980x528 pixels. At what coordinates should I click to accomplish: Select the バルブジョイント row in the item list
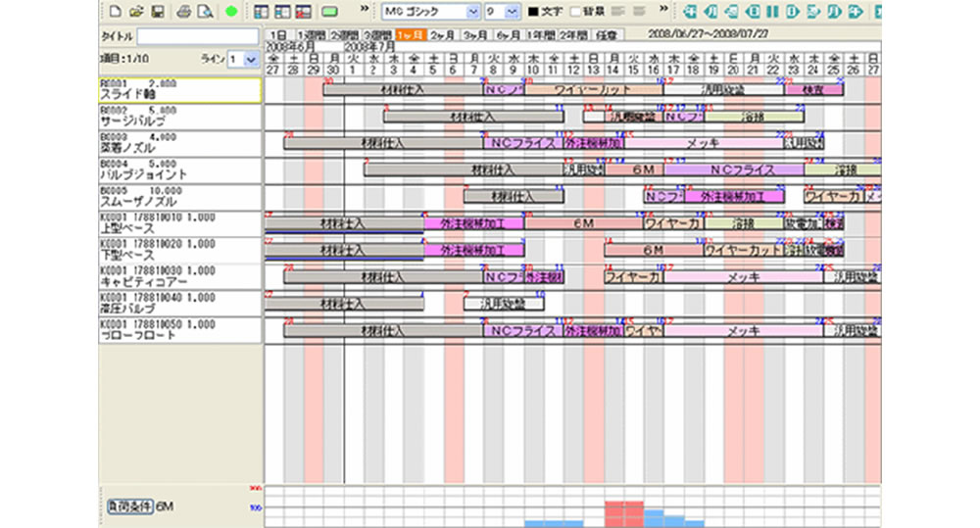pos(180,170)
